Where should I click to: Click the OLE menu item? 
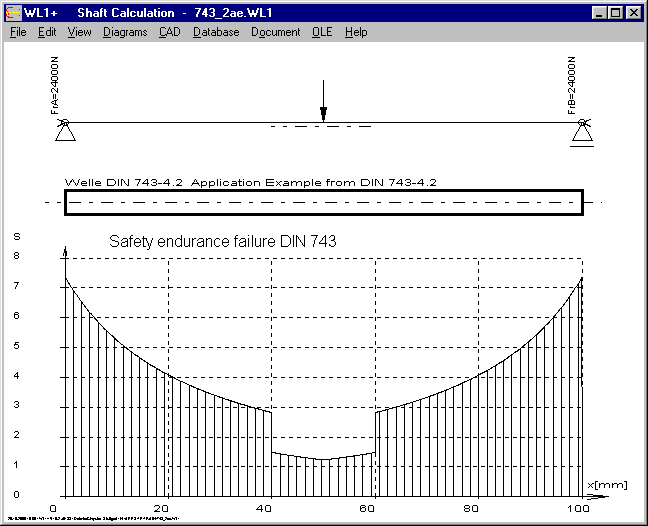322,32
